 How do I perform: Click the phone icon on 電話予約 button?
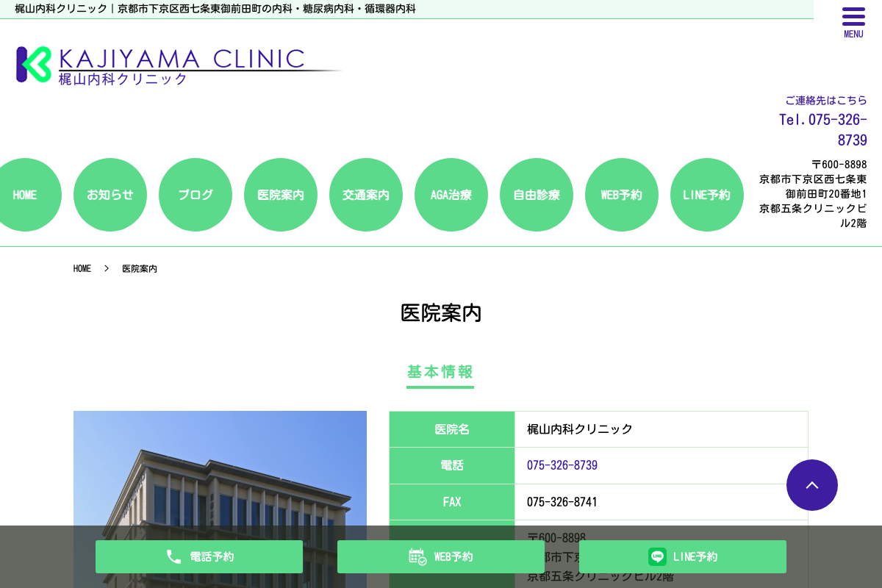pyautogui.click(x=173, y=556)
